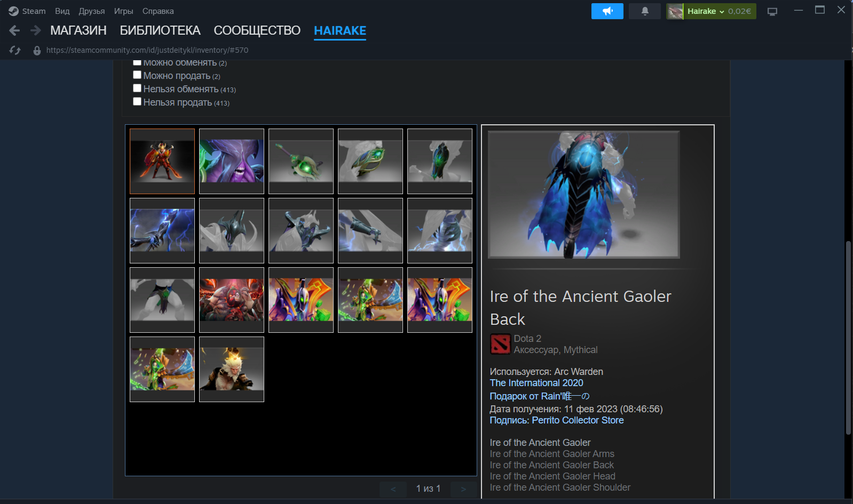The width and height of the screenshot is (853, 504).
Task: Click the Steam logo icon
Action: (x=13, y=11)
